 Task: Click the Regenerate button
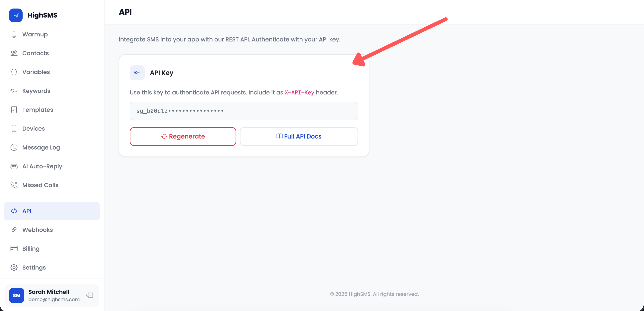coord(183,136)
